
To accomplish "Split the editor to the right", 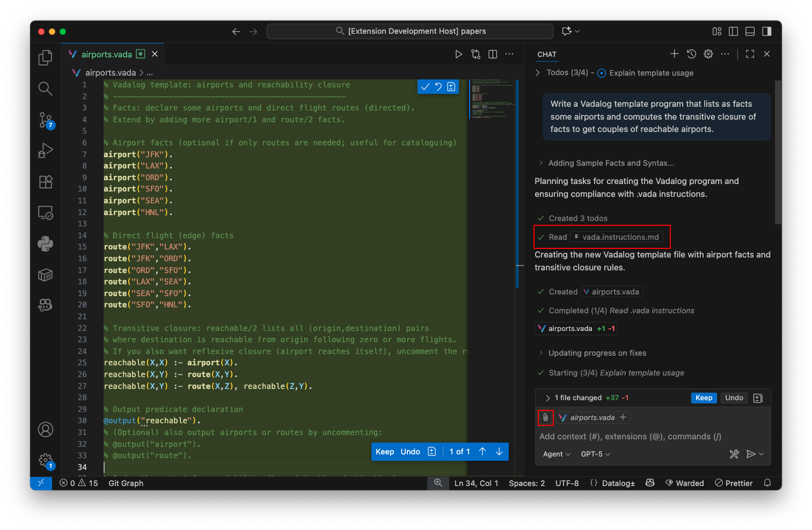I will coord(493,54).
